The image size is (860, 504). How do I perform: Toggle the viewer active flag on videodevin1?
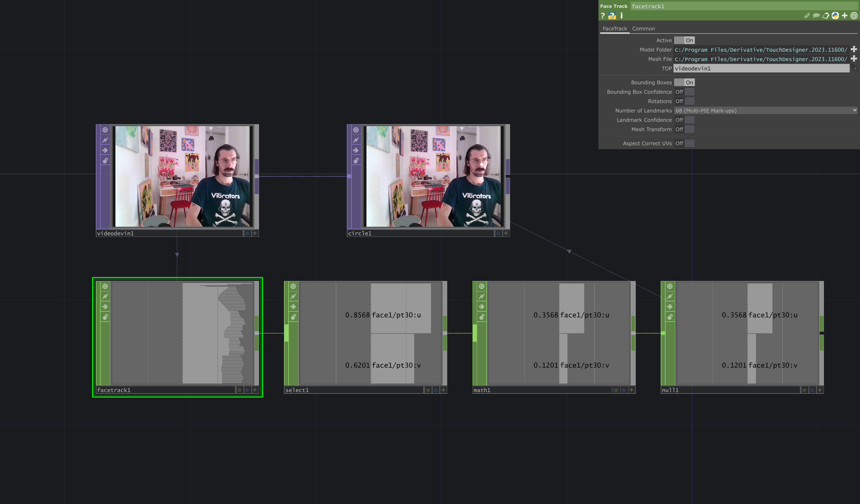pos(105,130)
